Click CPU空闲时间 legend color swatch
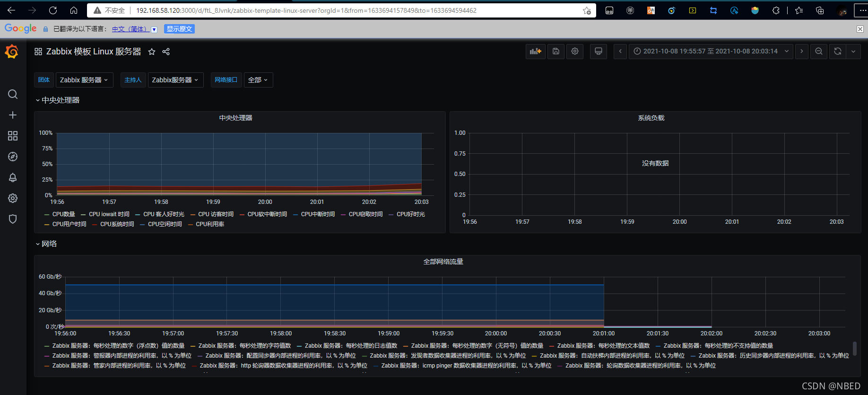The width and height of the screenshot is (868, 395). coord(143,225)
